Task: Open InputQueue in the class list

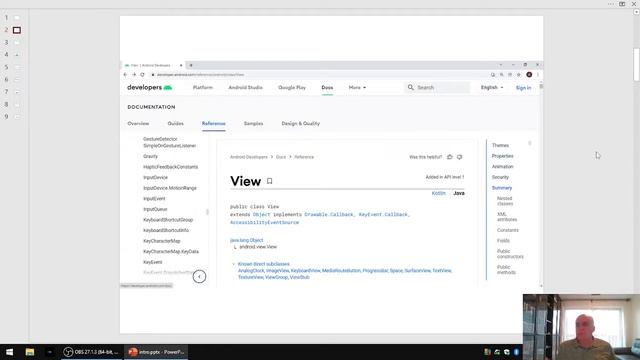Action: point(155,209)
